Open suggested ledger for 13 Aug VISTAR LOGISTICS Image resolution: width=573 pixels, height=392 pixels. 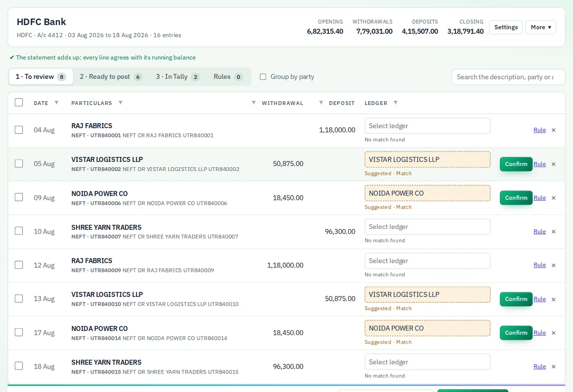427,295
